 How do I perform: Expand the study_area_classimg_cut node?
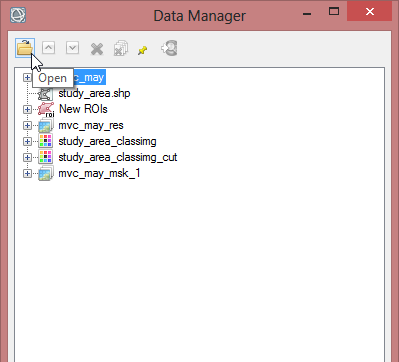pos(27,157)
